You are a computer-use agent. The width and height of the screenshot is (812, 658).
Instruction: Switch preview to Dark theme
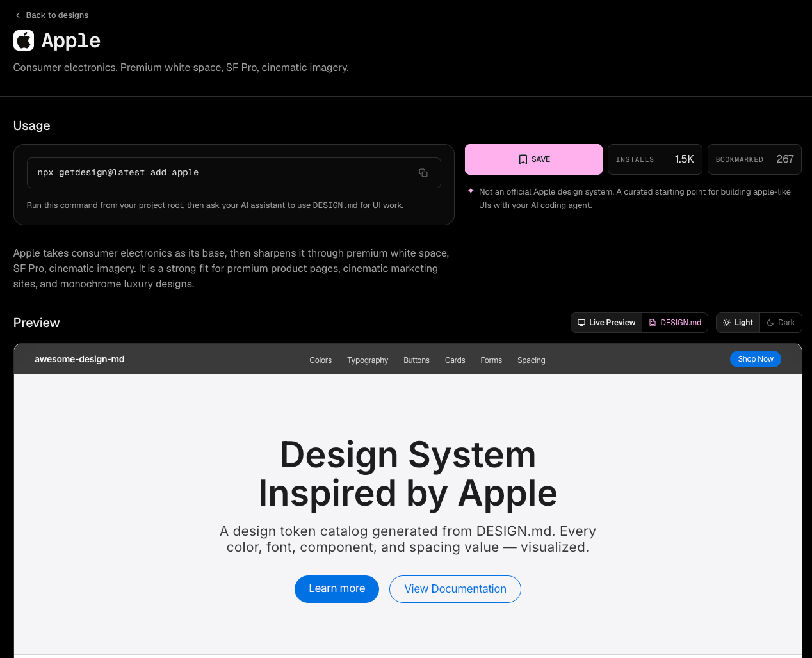pyautogui.click(x=781, y=323)
